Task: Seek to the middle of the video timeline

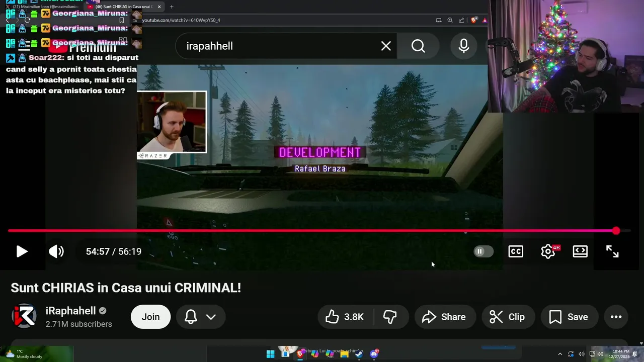Action: [319, 231]
